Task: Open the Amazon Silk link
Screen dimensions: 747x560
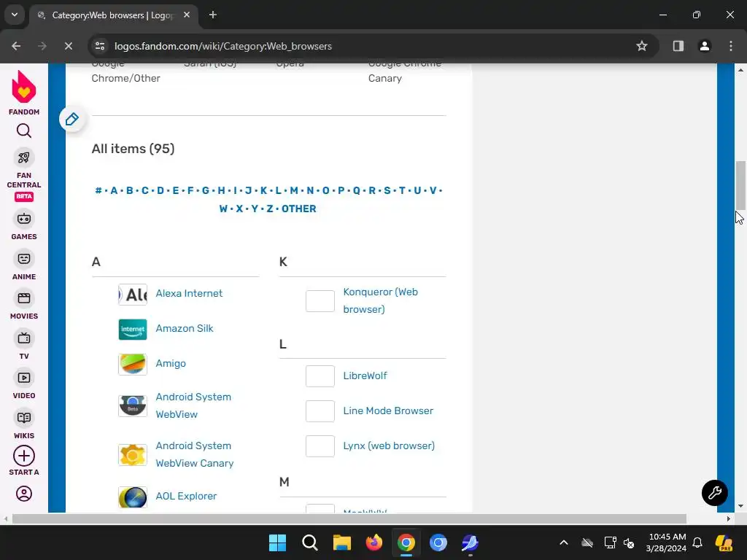Action: point(185,329)
